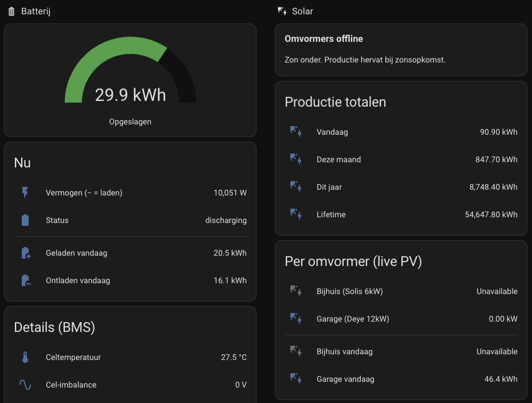Click the greyed solar icon for Bijhuis (Solis 6kW)
532x403 pixels.
coord(296,291)
